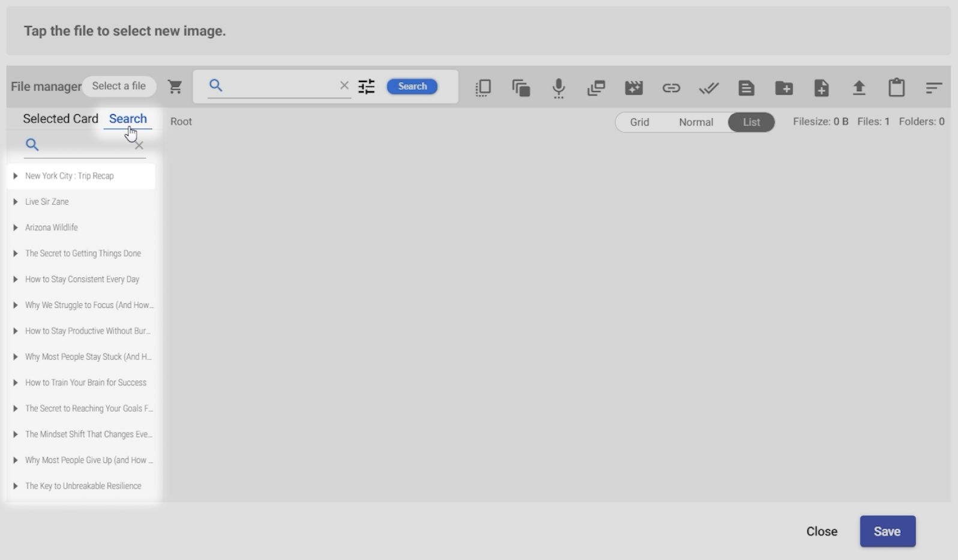Click the Save button

[x=887, y=531]
